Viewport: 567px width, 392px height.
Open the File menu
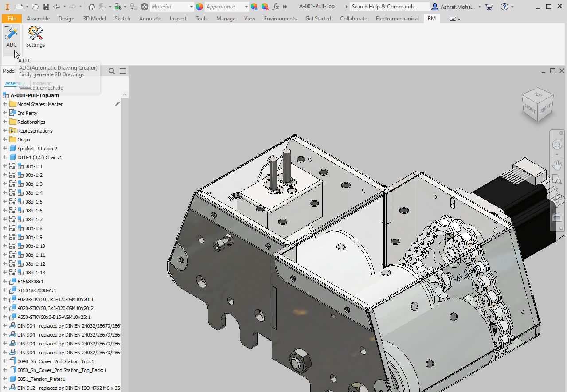(12, 19)
